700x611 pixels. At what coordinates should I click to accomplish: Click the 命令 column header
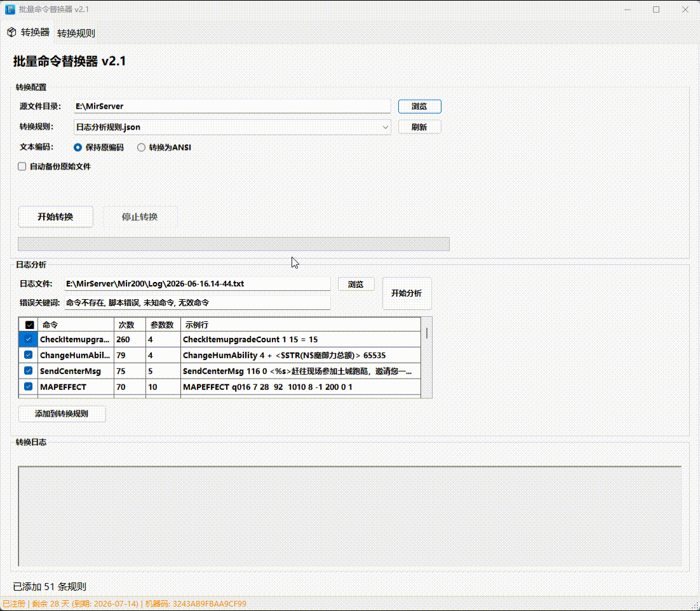pyautogui.click(x=76, y=325)
